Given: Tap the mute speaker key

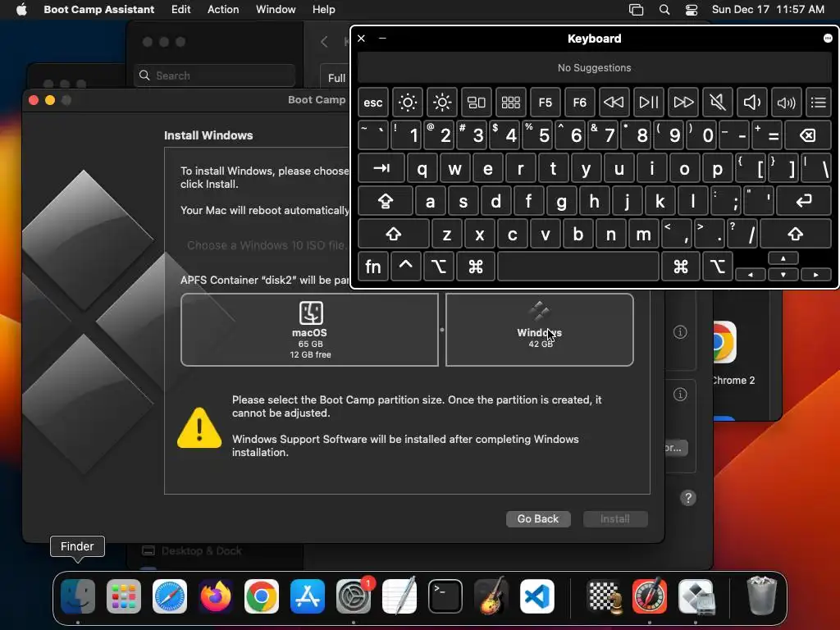Looking at the screenshot, I should pyautogui.click(x=717, y=103).
